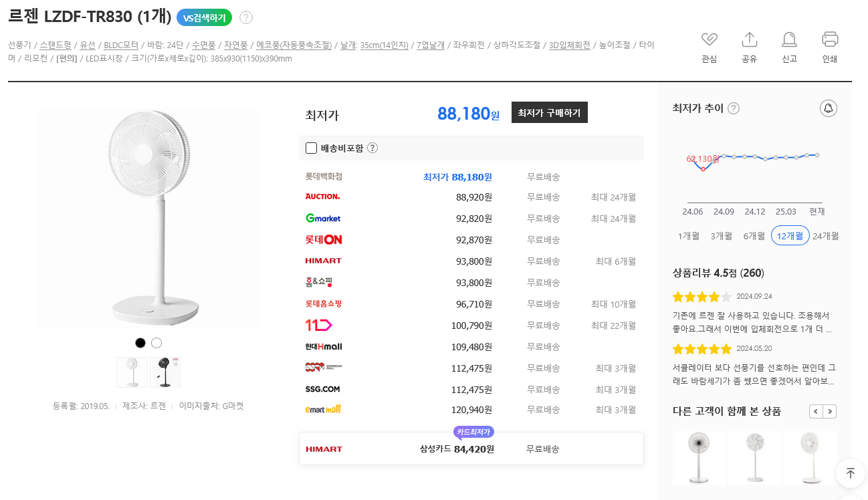
Task: Show next related products arrow
Action: pyautogui.click(x=830, y=411)
